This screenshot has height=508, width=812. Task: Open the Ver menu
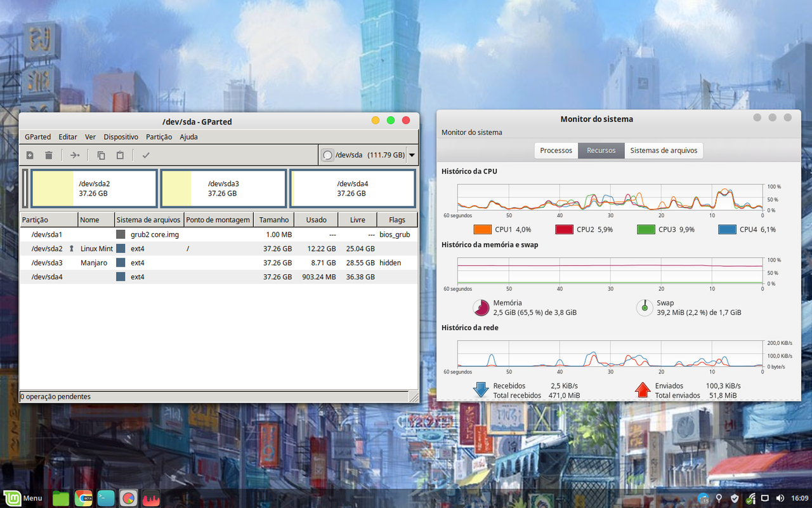pos(90,137)
